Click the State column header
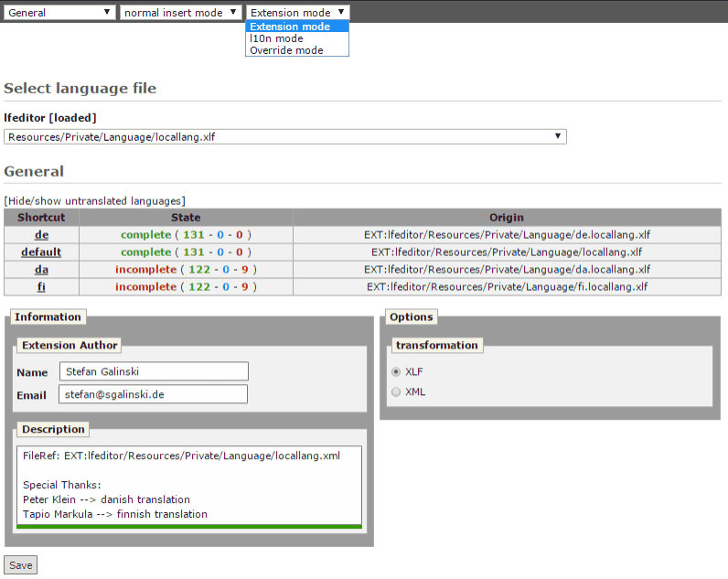Screen dimensions: 728x579 (x=186, y=218)
